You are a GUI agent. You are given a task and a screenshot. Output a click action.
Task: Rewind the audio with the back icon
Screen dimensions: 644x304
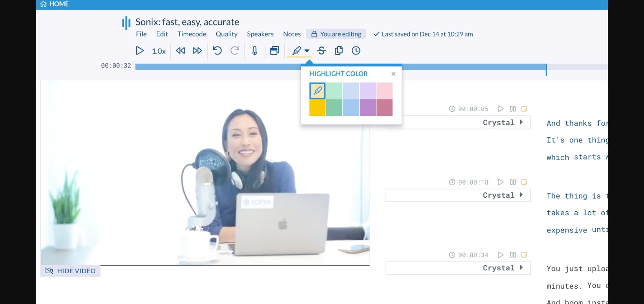[180, 51]
